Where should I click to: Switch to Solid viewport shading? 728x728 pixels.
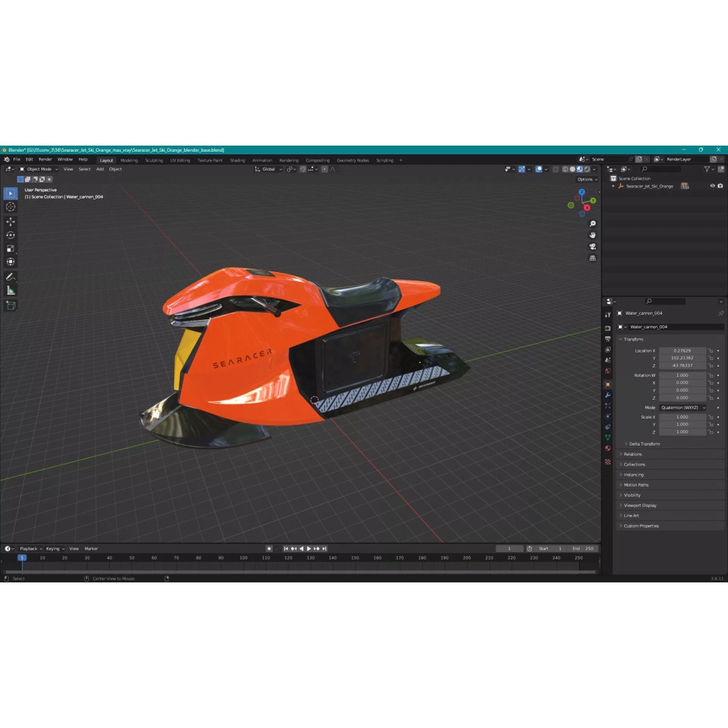pos(572,169)
